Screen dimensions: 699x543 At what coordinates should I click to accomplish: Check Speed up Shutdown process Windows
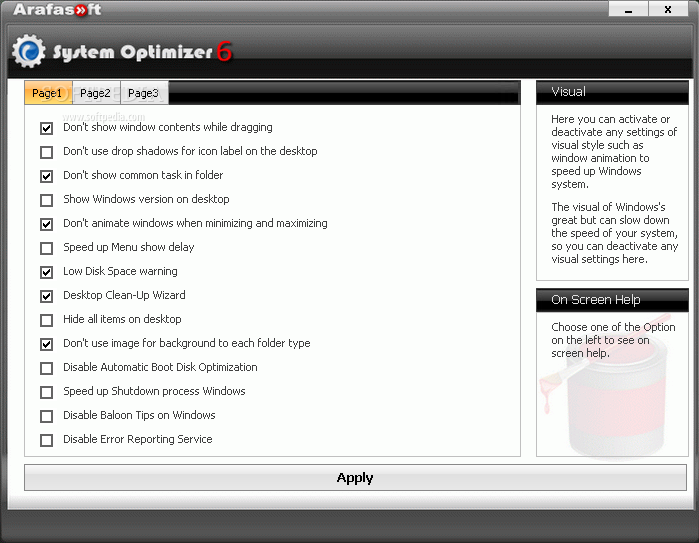46,392
